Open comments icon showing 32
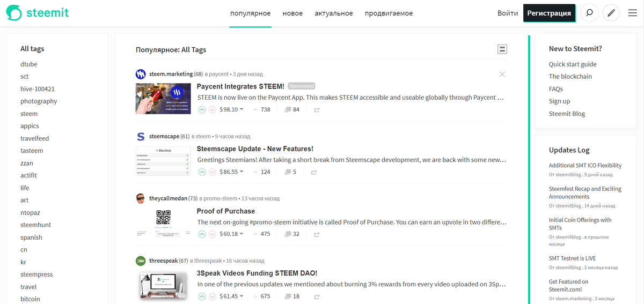This screenshot has width=644, height=304. tap(288, 234)
